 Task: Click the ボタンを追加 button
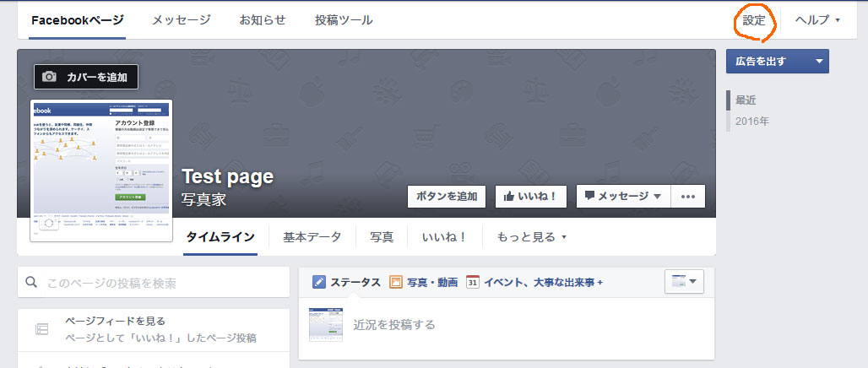tap(447, 197)
